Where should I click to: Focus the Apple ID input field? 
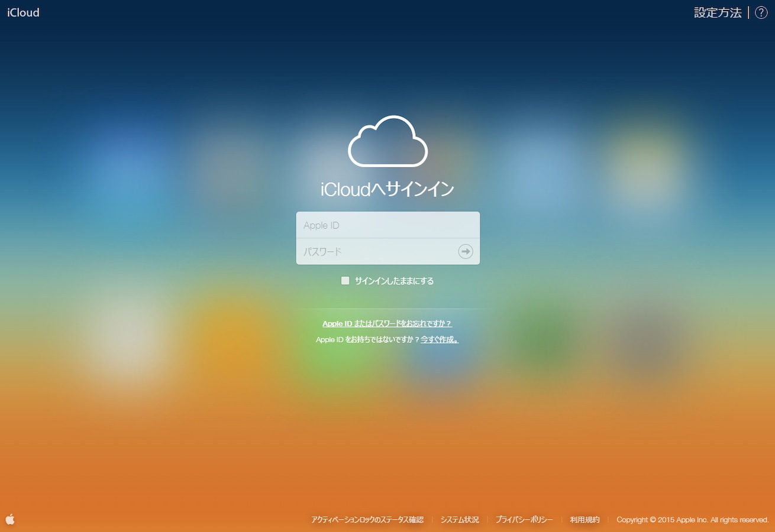pos(388,225)
